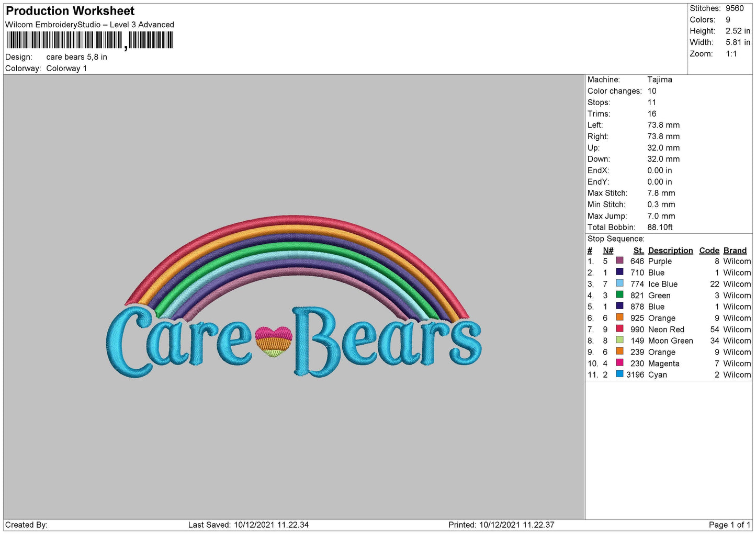Click the 'Neon Red' description text
Viewport: 756px width, 534px height.
(x=666, y=330)
